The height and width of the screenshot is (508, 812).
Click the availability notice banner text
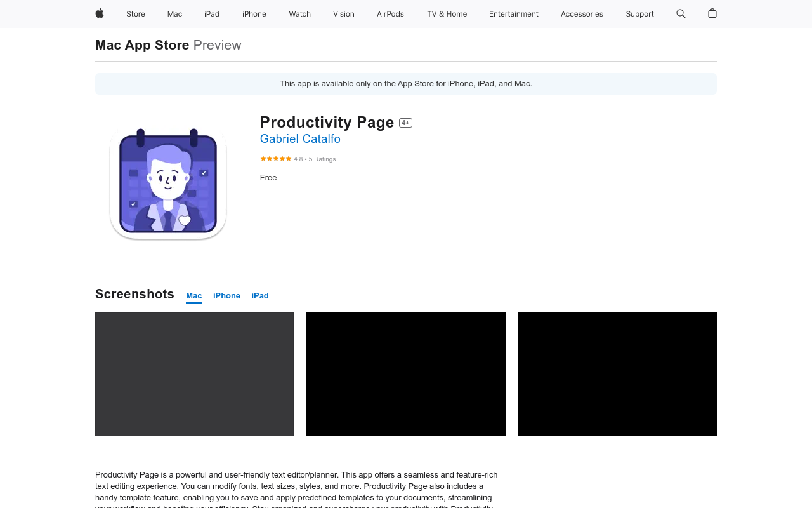tap(406, 84)
